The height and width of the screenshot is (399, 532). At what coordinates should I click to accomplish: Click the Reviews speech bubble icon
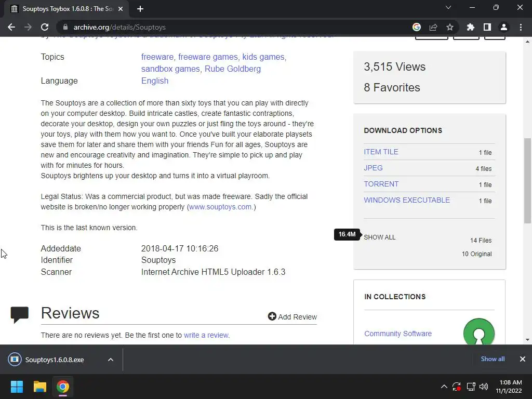tap(20, 314)
